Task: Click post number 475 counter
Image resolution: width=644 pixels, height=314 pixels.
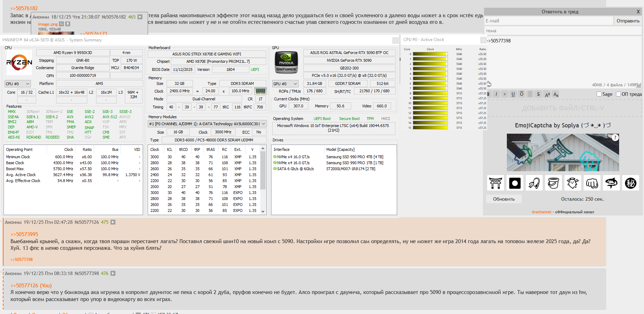Action: point(105,222)
